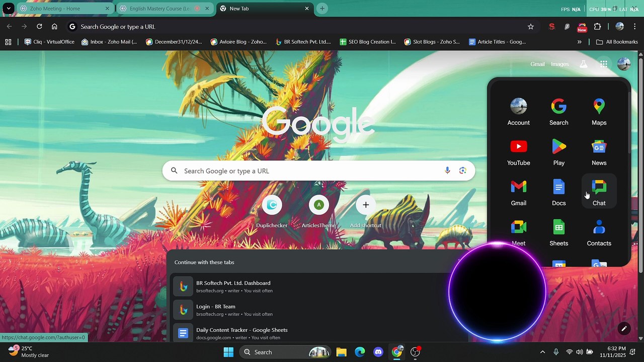The height and width of the screenshot is (362, 644).
Task: Open Google News from the apps panel
Action: coord(599,152)
